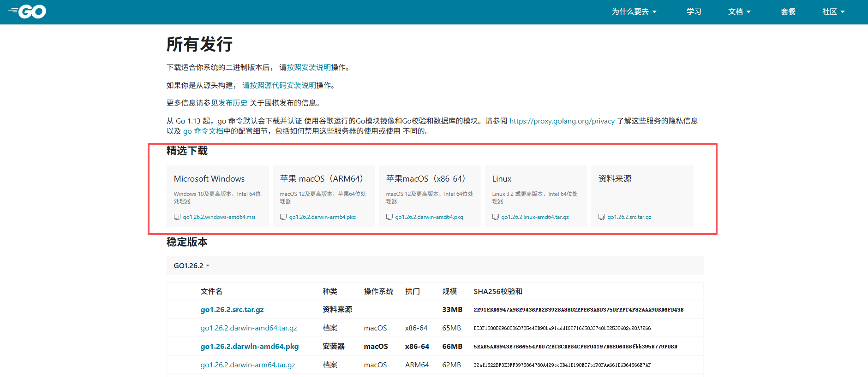This screenshot has width=868, height=377.
Task: Click go1.26.2.darwin-amd64.pkg in the files table
Action: [250, 347]
